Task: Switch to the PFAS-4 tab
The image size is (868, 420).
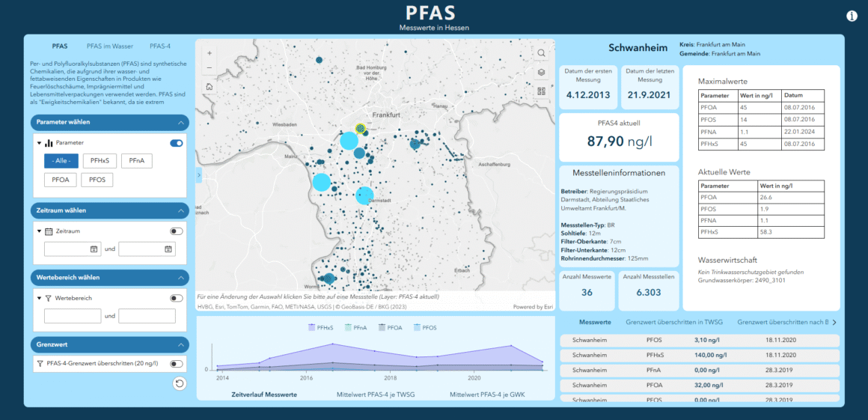Action: tap(160, 46)
